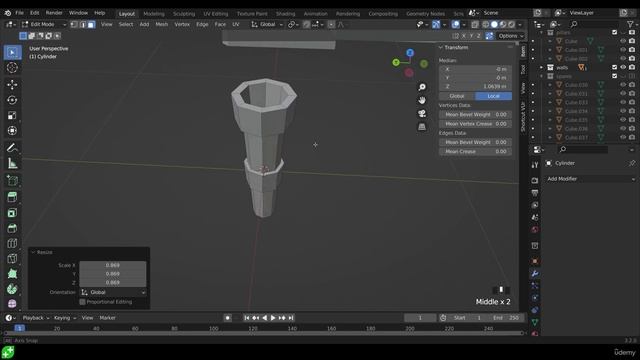
Task: Click the play animation button
Action: pos(273,318)
